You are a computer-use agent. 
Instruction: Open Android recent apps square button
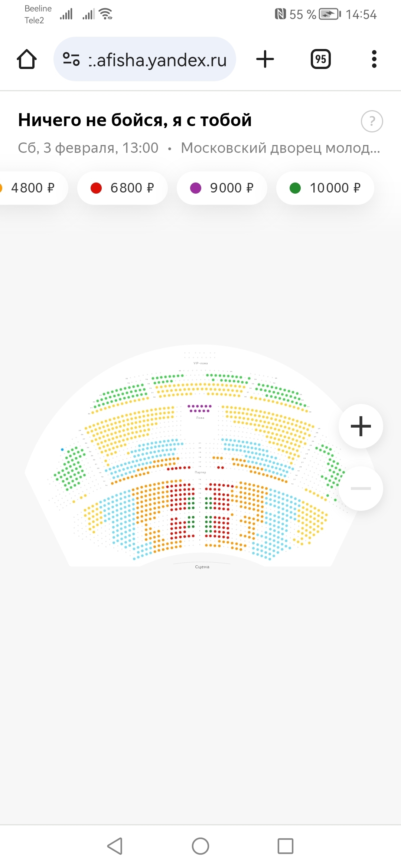coord(286,846)
